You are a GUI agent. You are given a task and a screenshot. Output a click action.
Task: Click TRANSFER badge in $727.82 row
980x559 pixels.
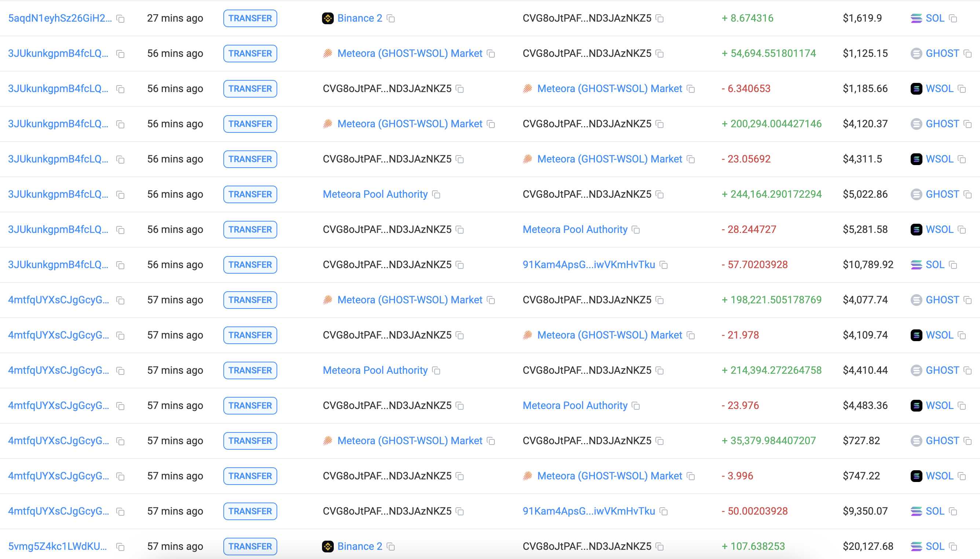(250, 441)
